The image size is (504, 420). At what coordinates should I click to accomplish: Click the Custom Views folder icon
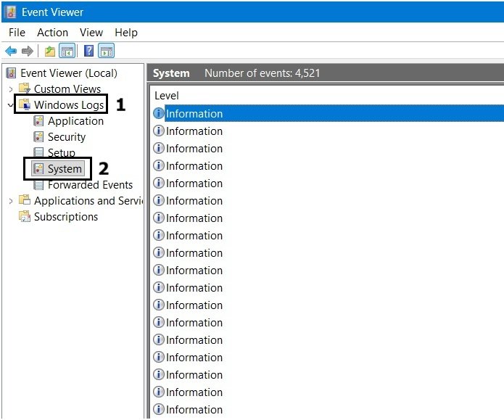(x=25, y=88)
